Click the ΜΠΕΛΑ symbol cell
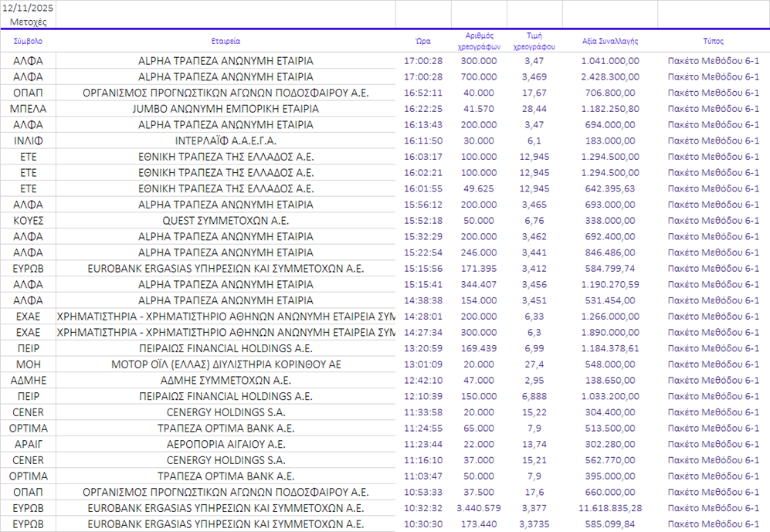This screenshot has width=770, height=532. coord(28,109)
